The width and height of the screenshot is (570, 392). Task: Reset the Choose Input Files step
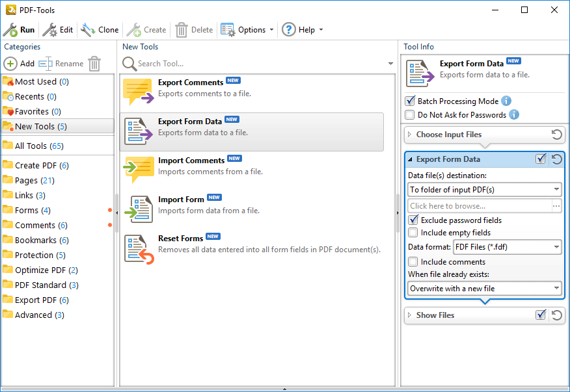pyautogui.click(x=556, y=135)
